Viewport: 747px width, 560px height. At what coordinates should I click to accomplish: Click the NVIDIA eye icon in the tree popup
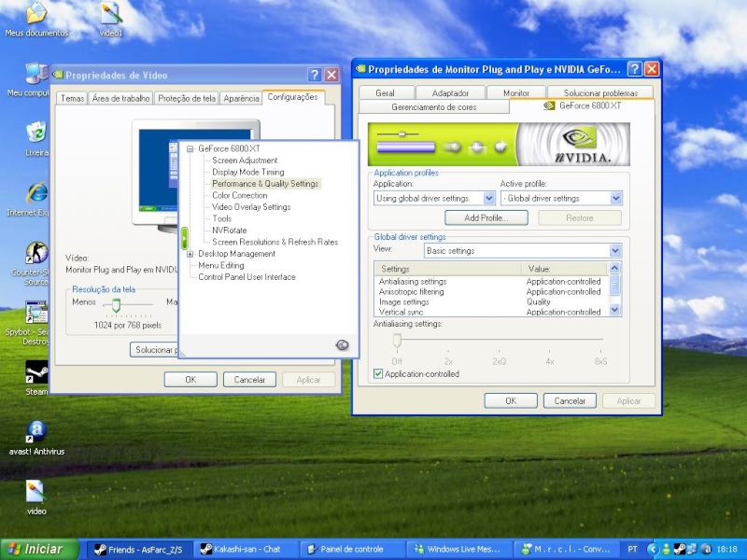click(x=342, y=344)
